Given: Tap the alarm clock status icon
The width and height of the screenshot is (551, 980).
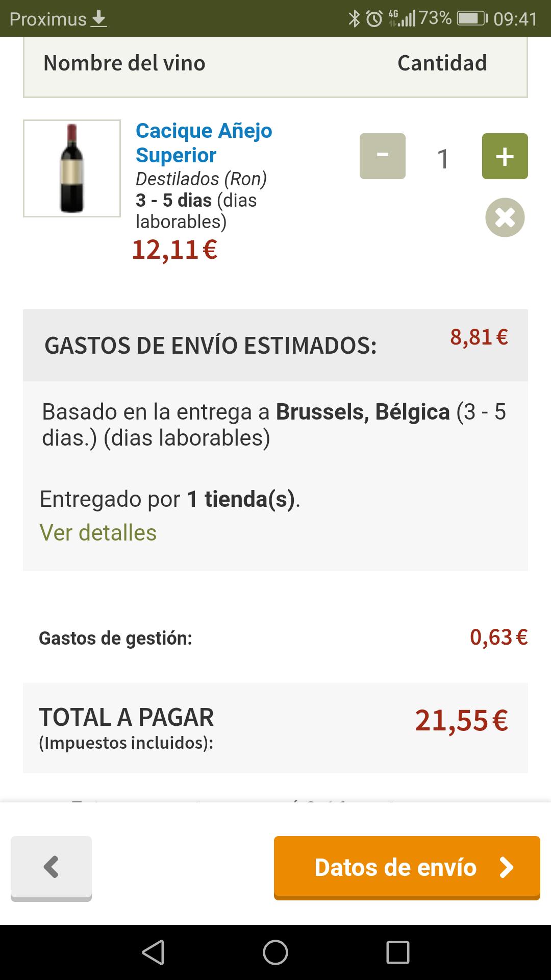Looking at the screenshot, I should (x=374, y=19).
